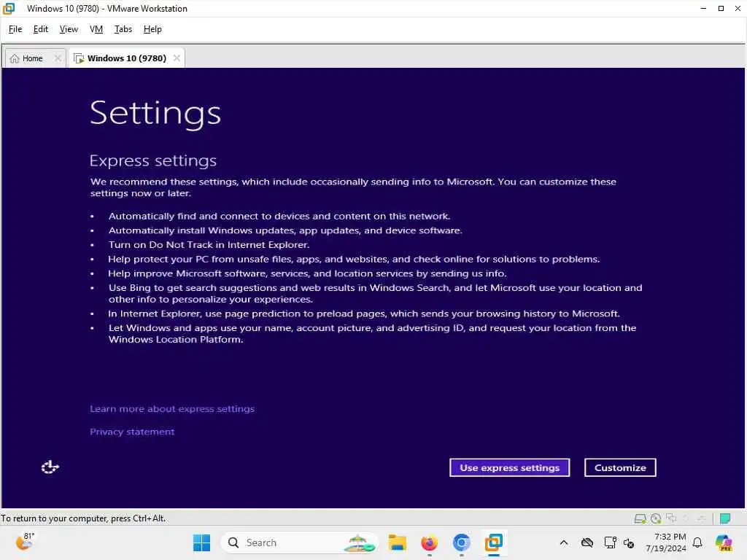Show hidden system tray icons
Viewport: 747px width, 560px height.
click(564, 542)
